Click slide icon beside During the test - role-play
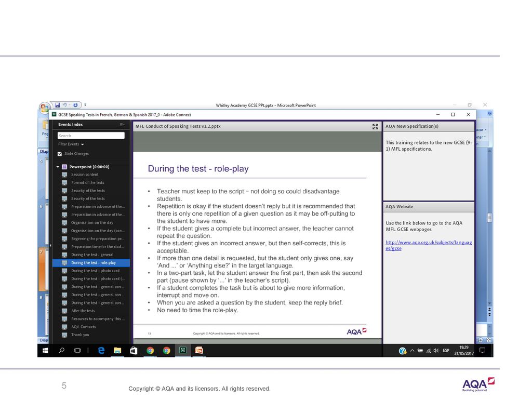Image resolution: width=532 pixels, height=399 pixels. pos(64,263)
